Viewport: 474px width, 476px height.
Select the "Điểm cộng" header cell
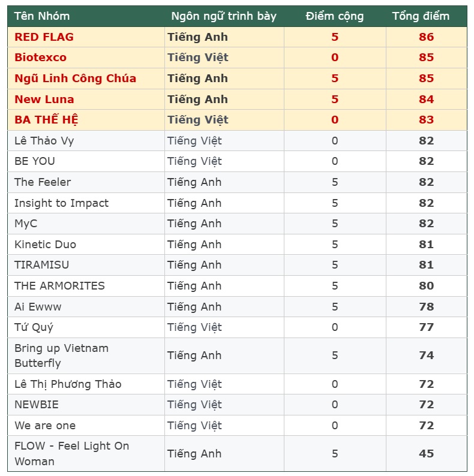(x=334, y=16)
